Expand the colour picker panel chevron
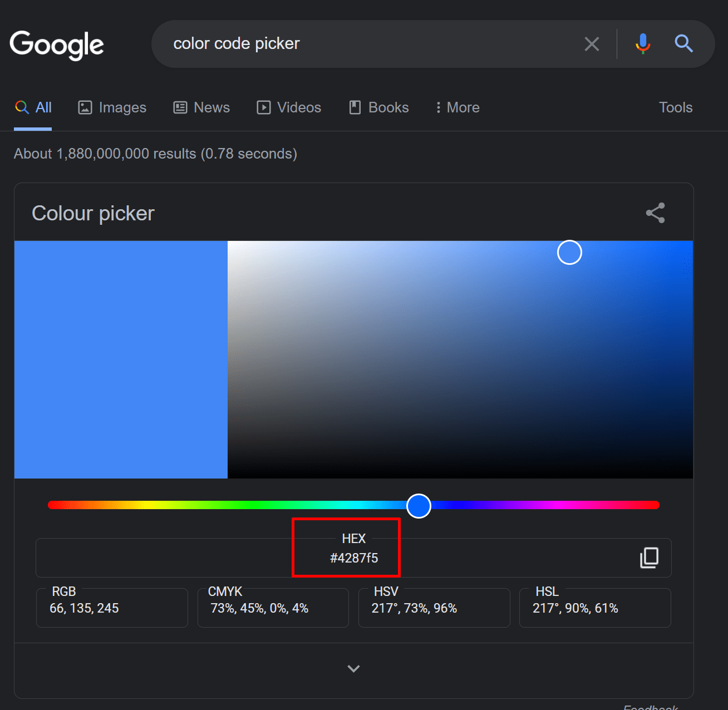Image resolution: width=728 pixels, height=710 pixels. (353, 668)
